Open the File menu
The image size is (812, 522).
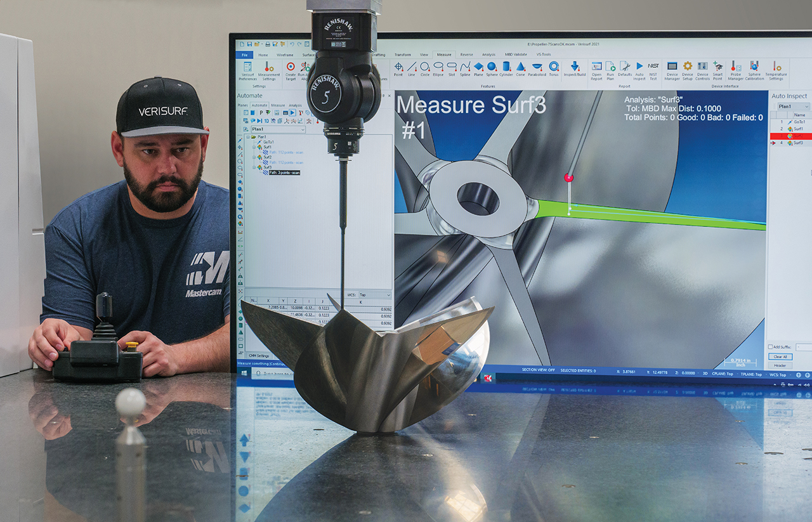tap(244, 55)
